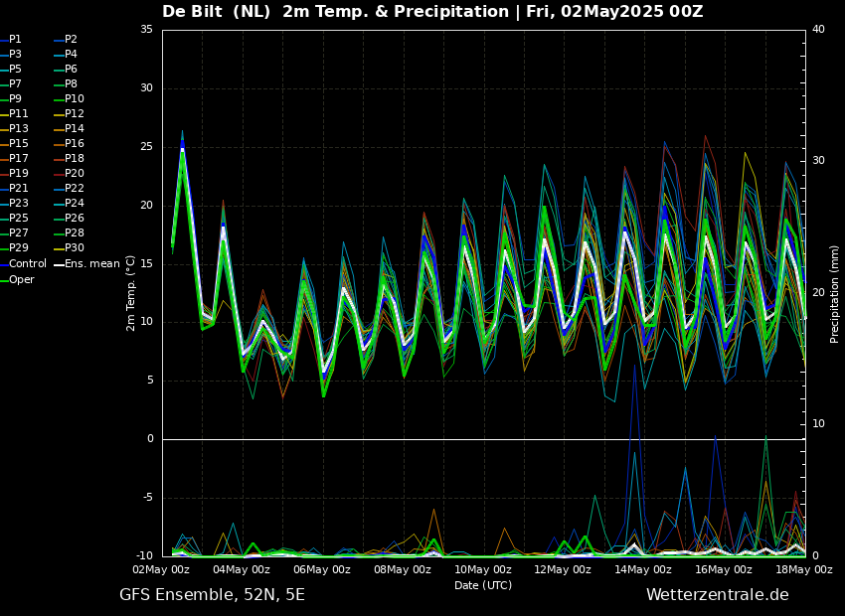Select the P16 legend entry

(x=75, y=144)
